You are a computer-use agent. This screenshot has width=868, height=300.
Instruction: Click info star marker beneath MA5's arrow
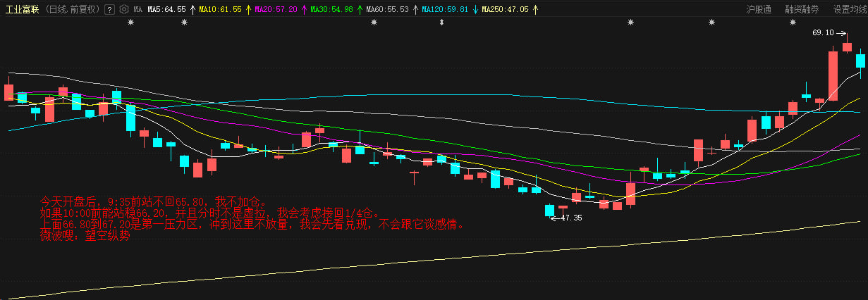pyautogui.click(x=185, y=23)
